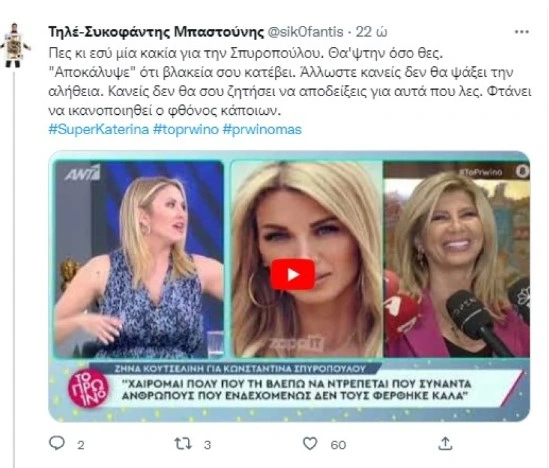The image size is (549, 468).
Task: Click the share upload icon
Action: tap(445, 443)
